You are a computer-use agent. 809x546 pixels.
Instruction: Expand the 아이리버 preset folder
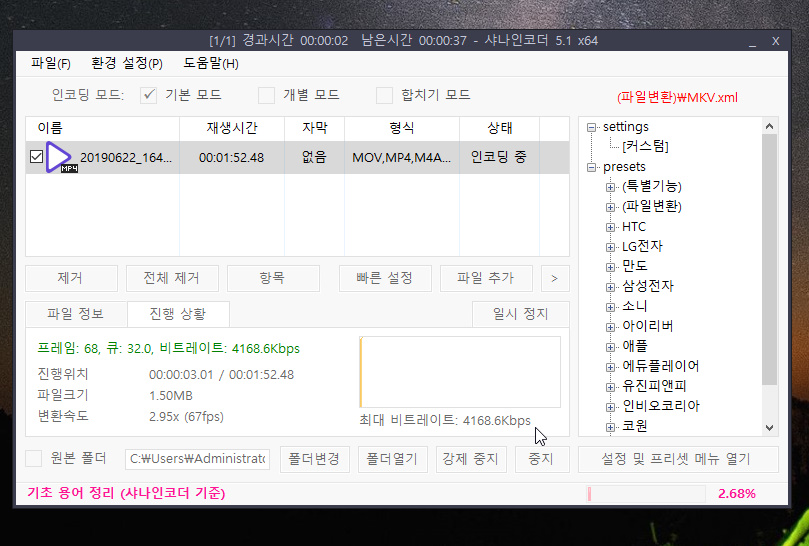click(x=610, y=327)
